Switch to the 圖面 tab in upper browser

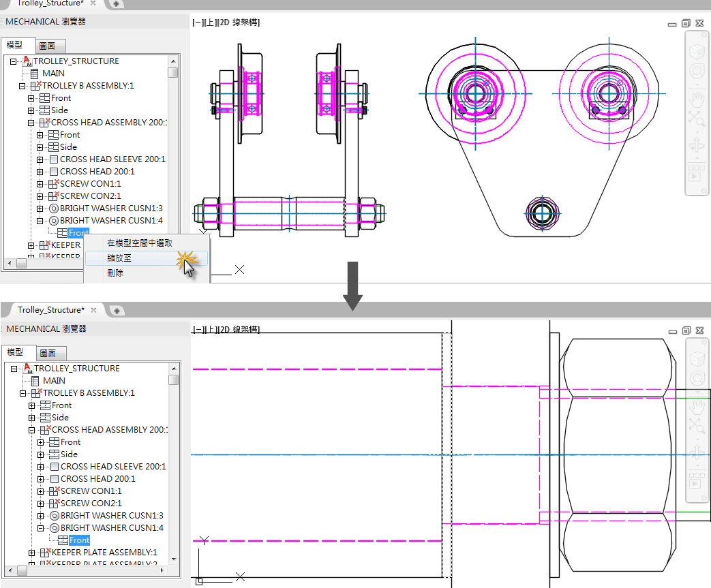coord(48,46)
